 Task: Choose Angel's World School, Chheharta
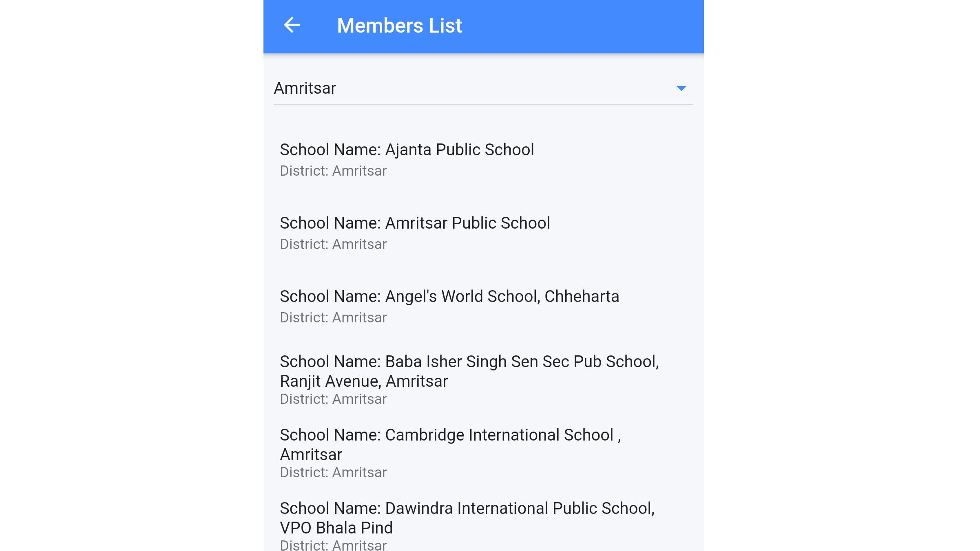click(x=483, y=306)
